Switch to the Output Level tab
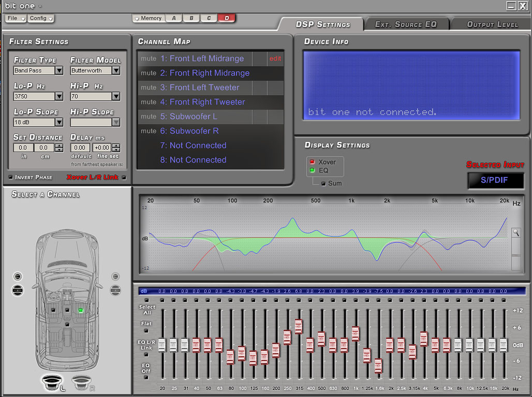This screenshot has width=532, height=397. (492, 24)
